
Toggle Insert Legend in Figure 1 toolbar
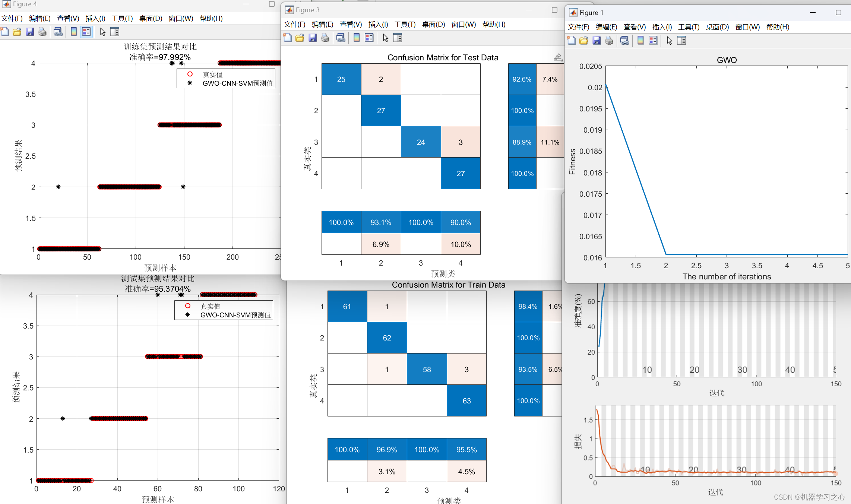[653, 41]
